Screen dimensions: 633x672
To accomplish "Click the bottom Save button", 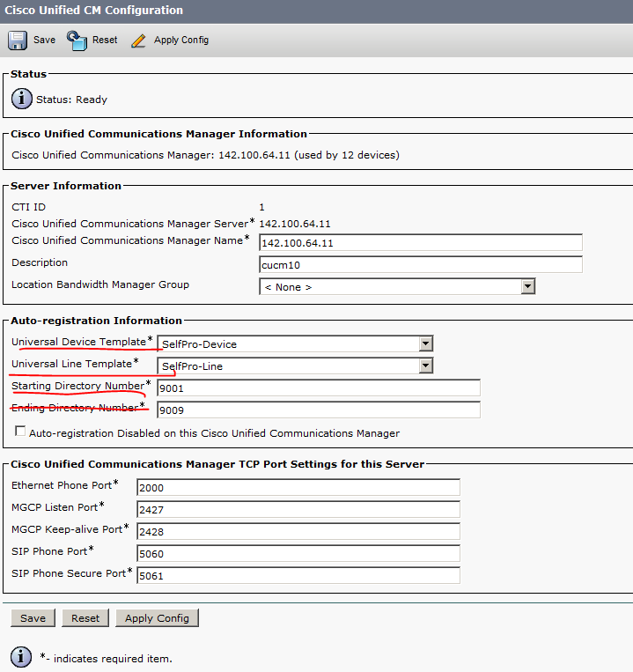I will (x=33, y=618).
